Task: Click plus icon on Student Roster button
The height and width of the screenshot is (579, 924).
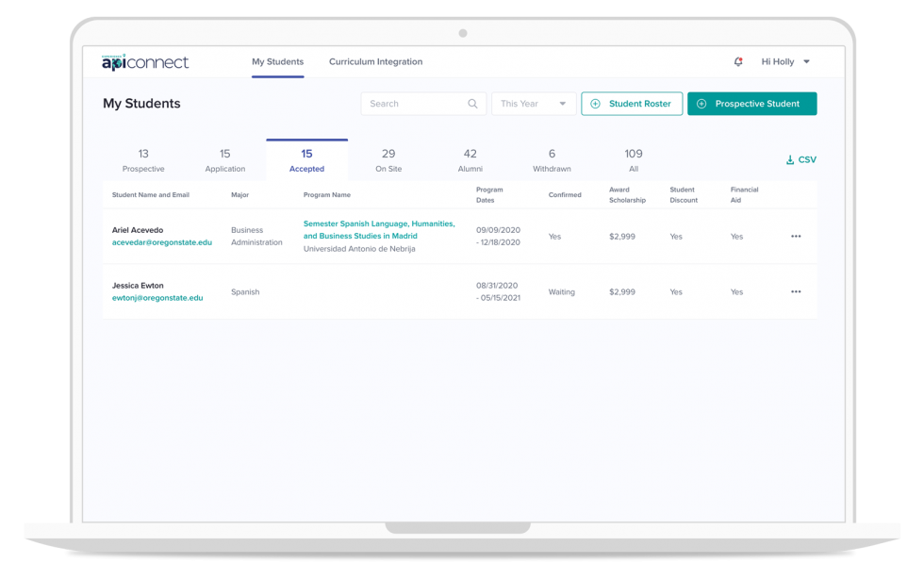Action: (595, 104)
